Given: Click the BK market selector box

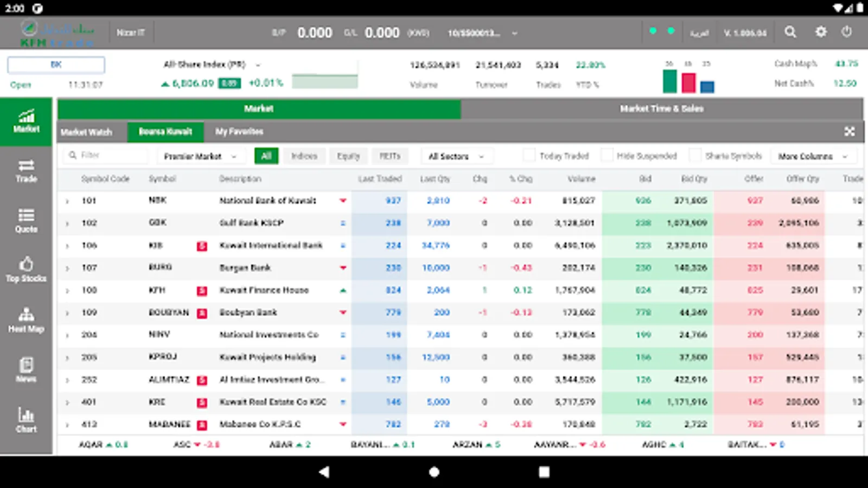Looking at the screenshot, I should click(x=56, y=65).
